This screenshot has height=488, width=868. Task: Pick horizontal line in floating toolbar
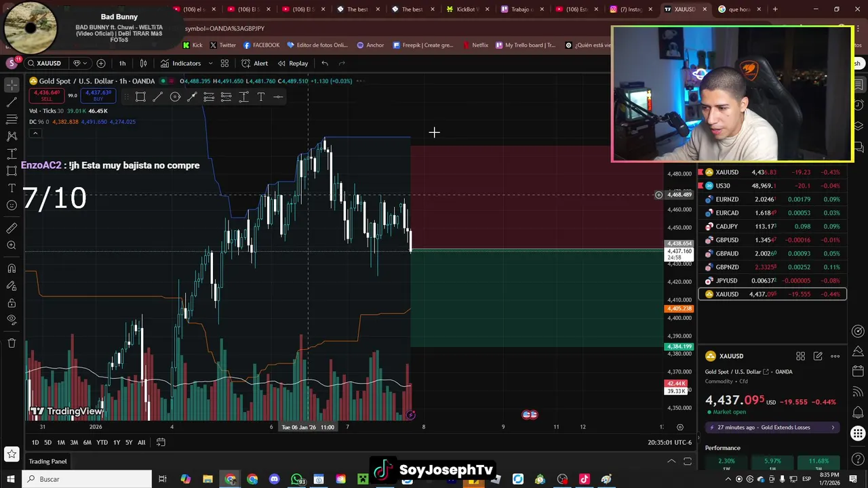click(278, 97)
